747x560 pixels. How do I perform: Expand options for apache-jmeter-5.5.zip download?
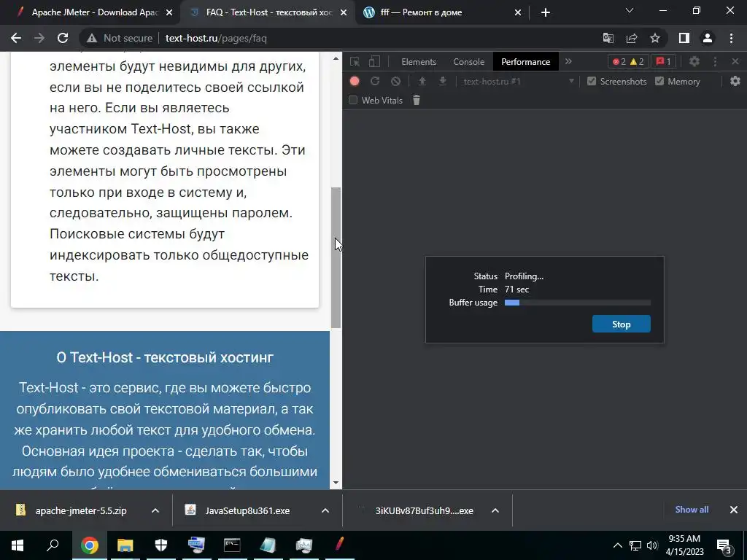point(155,510)
